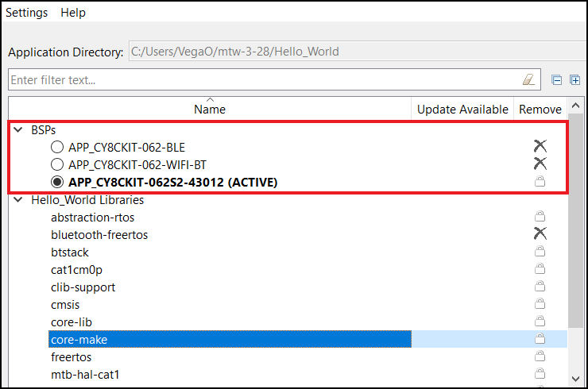Select the APP_CY8CKIT-062S2-43012 active radio button
The height and width of the screenshot is (389, 588).
click(x=57, y=182)
